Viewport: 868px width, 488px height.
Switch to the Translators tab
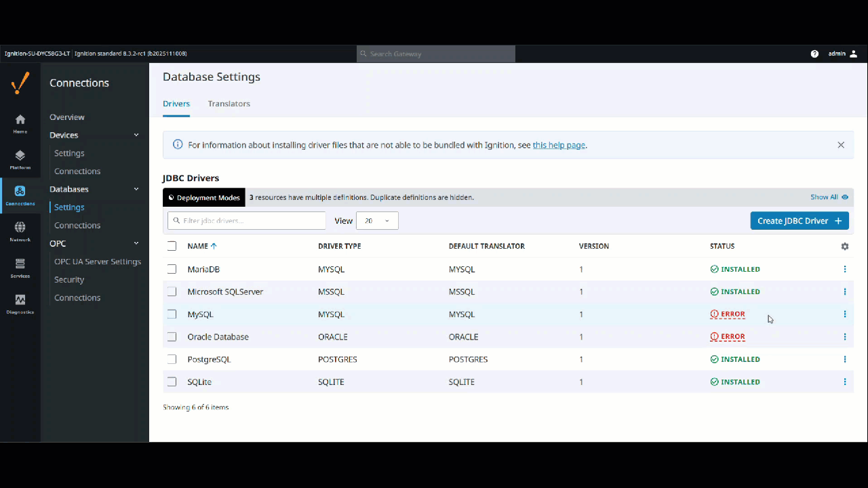click(x=229, y=103)
